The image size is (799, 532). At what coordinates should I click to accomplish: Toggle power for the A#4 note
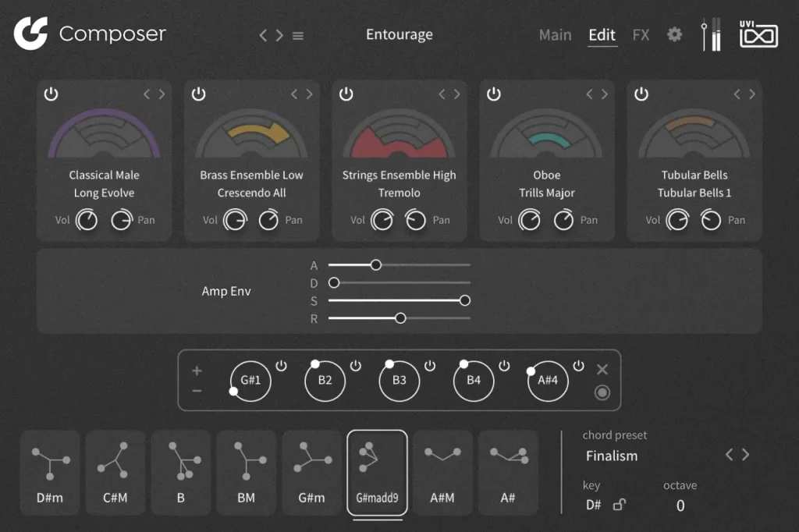(x=579, y=365)
